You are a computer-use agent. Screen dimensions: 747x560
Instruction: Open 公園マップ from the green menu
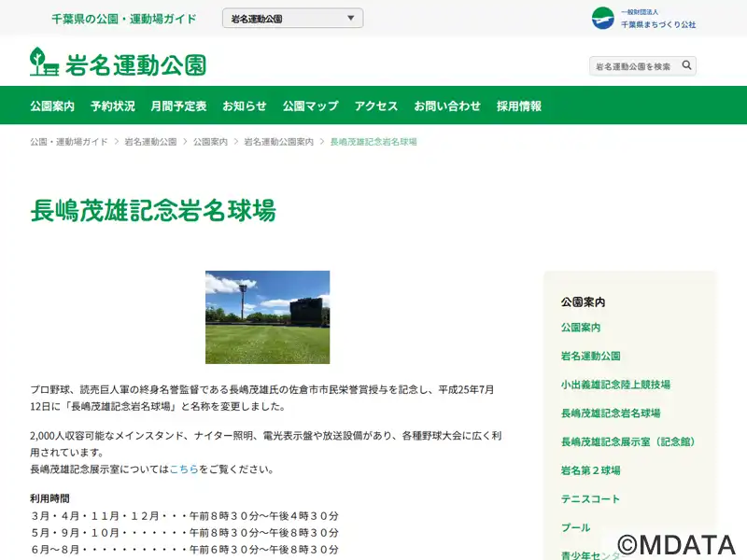pyautogui.click(x=310, y=106)
